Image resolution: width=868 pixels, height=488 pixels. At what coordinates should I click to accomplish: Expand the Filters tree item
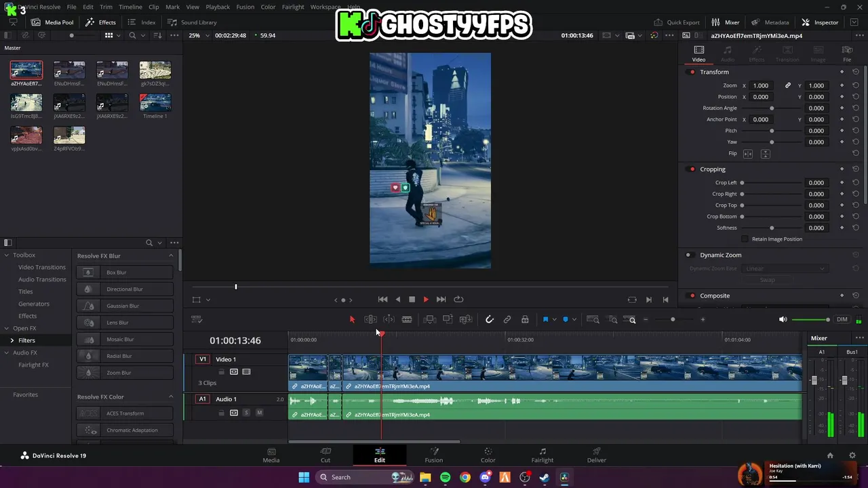[x=12, y=340]
